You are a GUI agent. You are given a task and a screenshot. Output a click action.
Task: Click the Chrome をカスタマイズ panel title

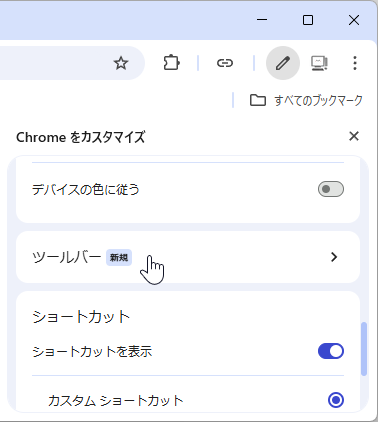pos(81,137)
